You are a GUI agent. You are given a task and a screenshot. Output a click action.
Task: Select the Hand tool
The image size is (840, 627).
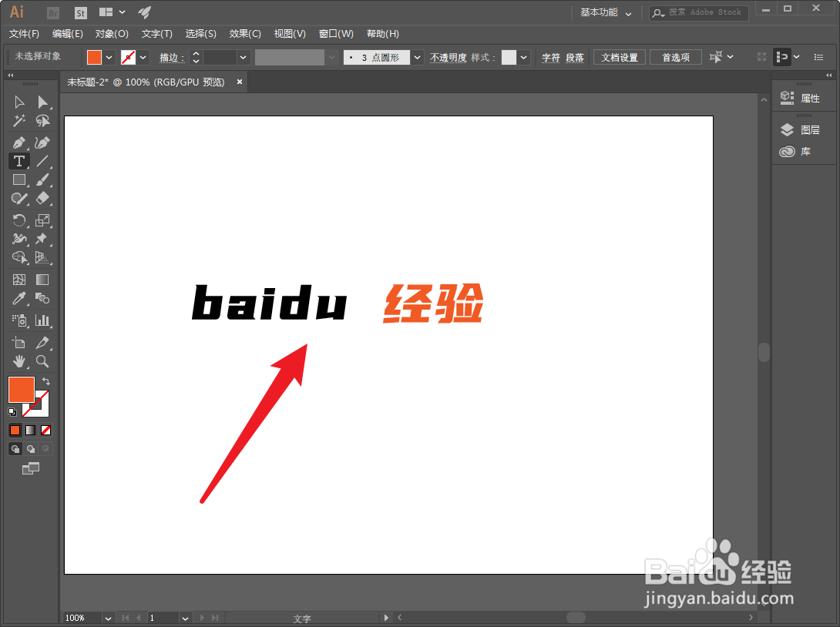[19, 361]
